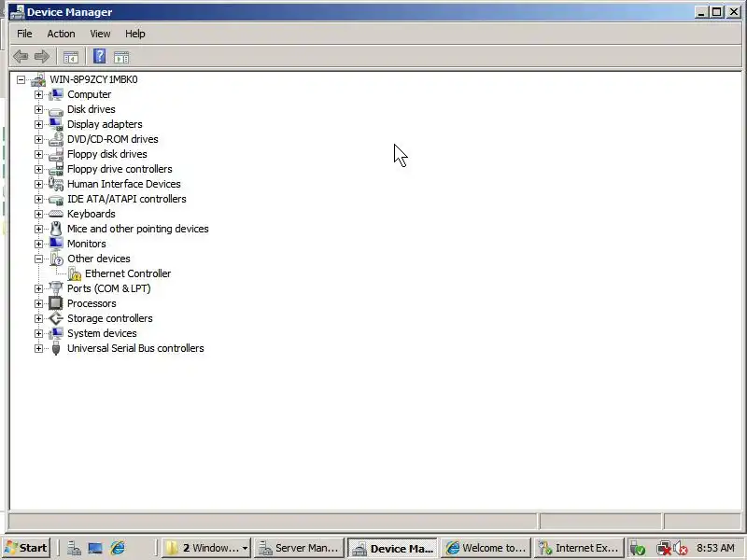Open the Action menu

pyautogui.click(x=61, y=34)
